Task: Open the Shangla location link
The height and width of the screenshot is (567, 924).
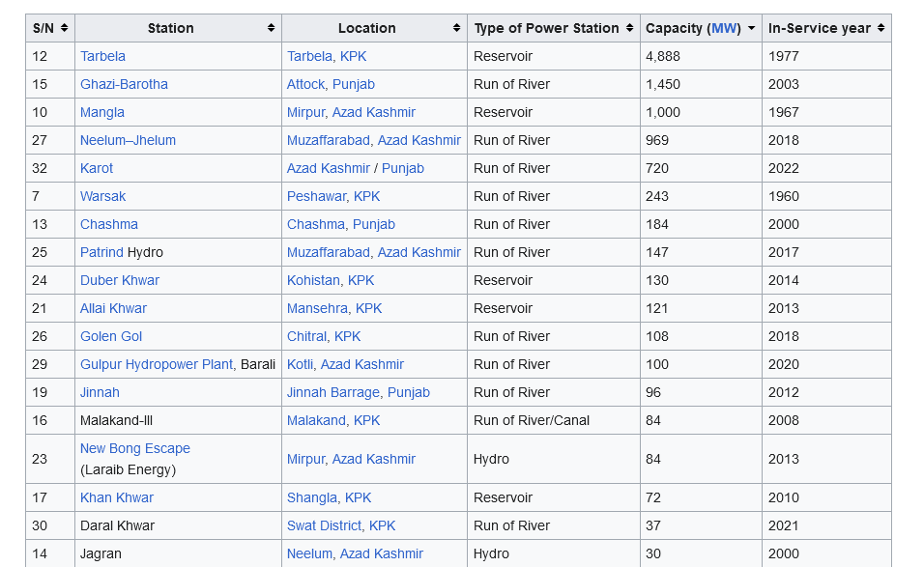Action: pyautogui.click(x=312, y=497)
